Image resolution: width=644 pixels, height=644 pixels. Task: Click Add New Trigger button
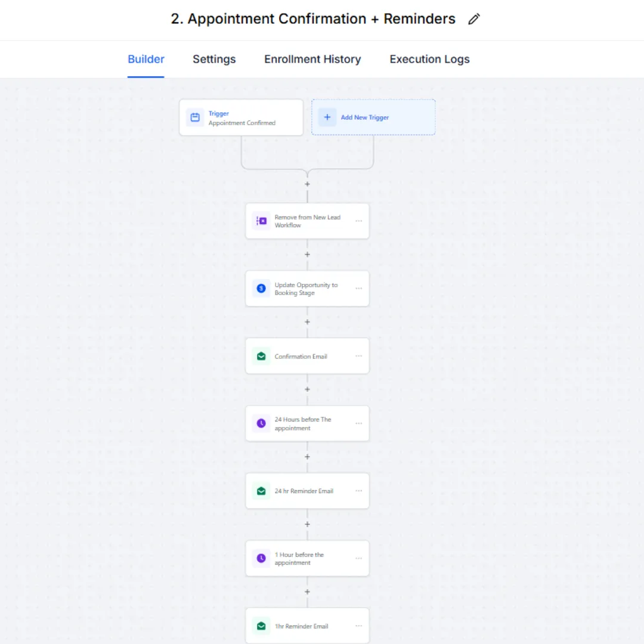coord(373,117)
